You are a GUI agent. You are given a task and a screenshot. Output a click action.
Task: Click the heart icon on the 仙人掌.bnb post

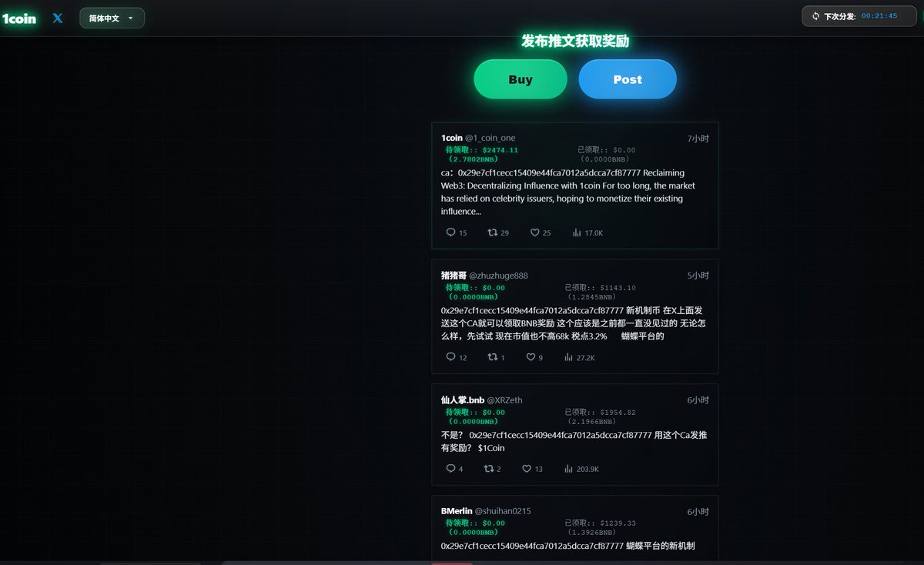[x=527, y=469]
